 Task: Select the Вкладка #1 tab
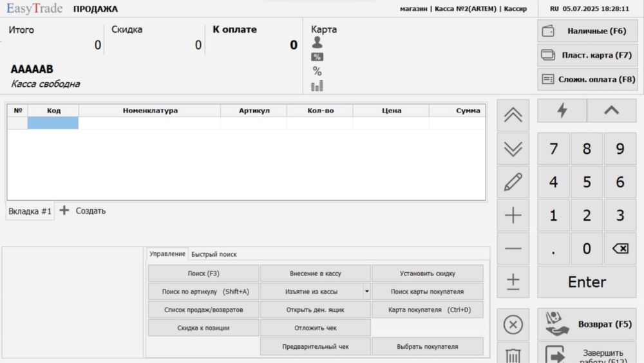30,211
